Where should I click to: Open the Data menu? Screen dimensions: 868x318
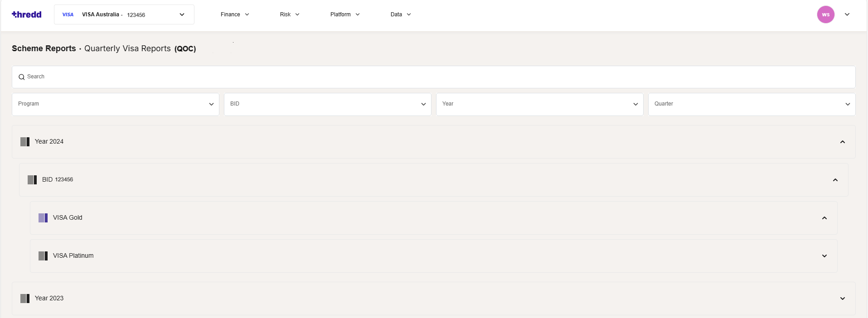401,14
